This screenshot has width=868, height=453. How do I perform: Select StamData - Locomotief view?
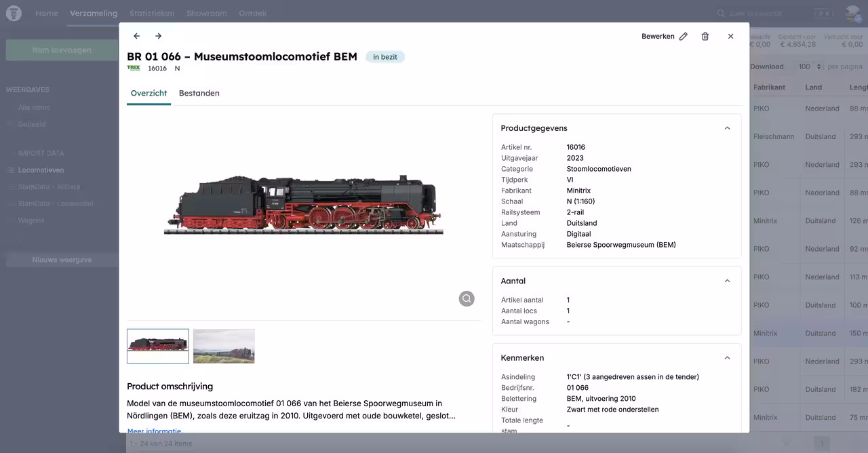click(56, 203)
